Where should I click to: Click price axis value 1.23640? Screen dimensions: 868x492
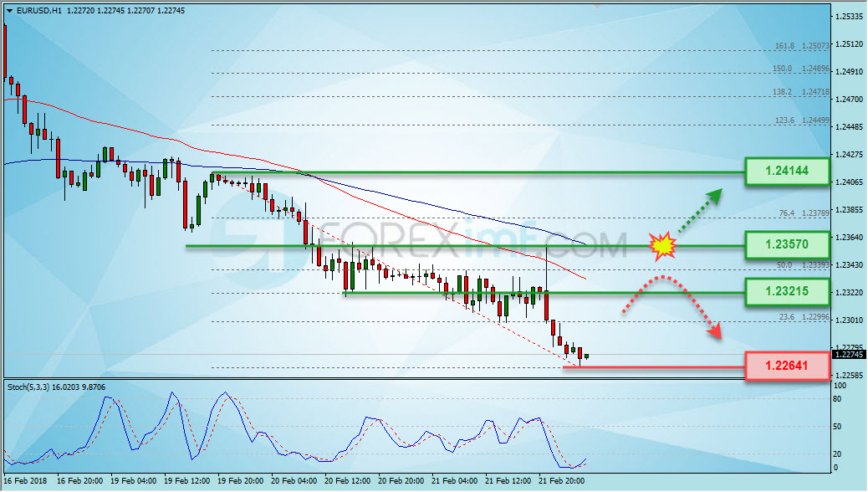(x=849, y=238)
